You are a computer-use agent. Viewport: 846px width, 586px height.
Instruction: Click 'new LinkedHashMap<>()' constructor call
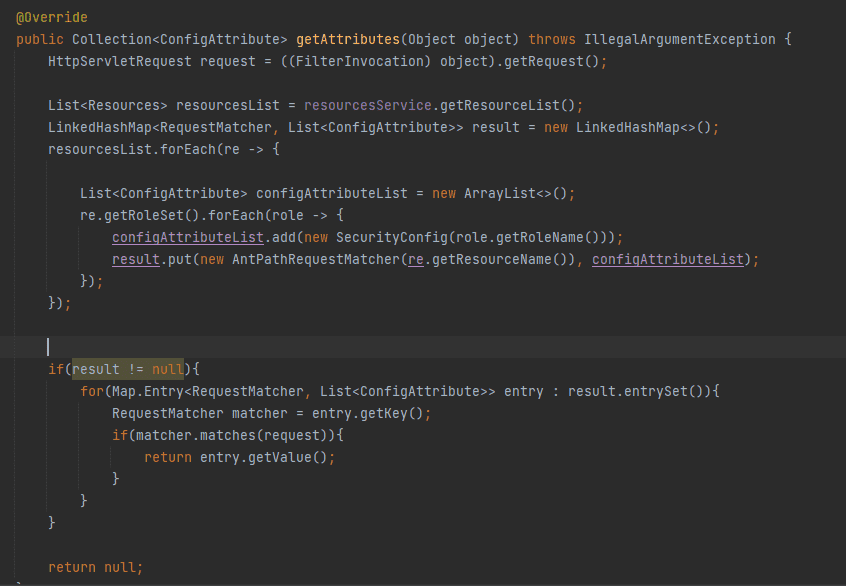(628, 127)
